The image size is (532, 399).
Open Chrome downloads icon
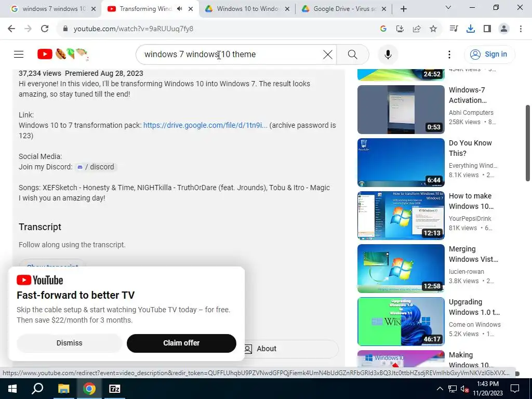471,29
